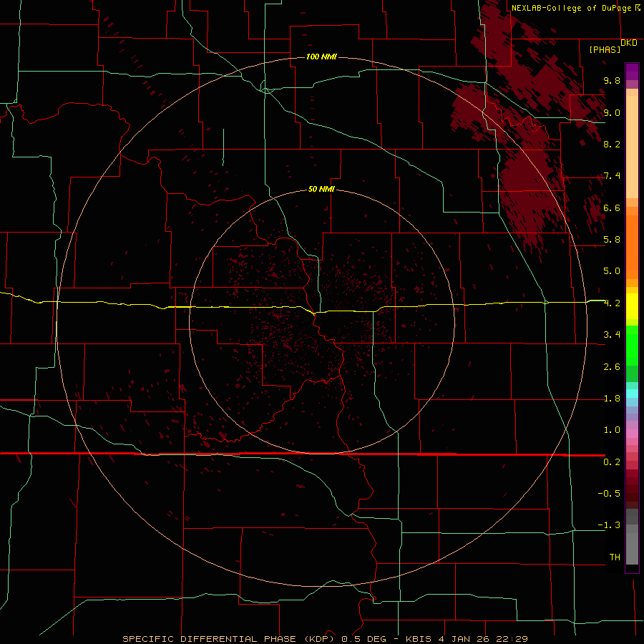Click the 100 NMI range ring label

click(x=321, y=57)
